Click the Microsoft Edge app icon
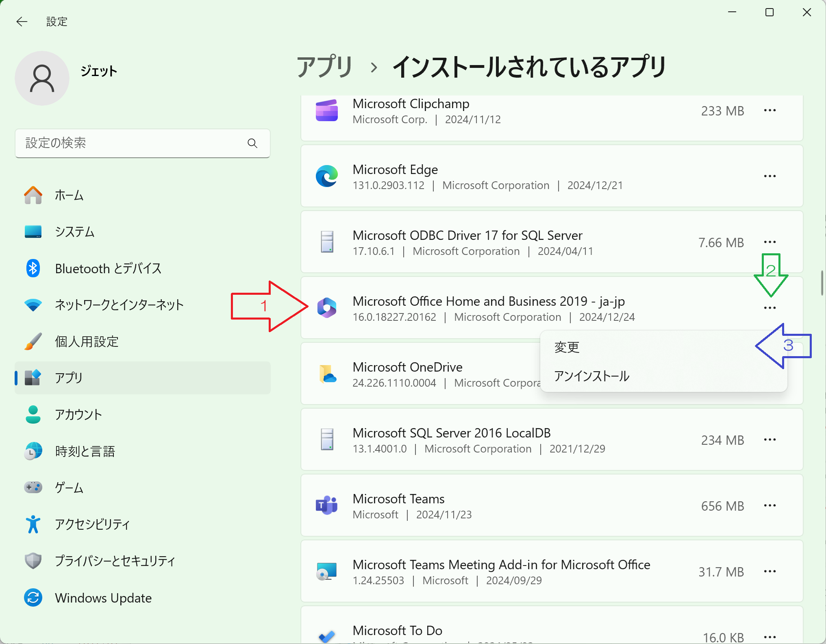 pos(327,176)
